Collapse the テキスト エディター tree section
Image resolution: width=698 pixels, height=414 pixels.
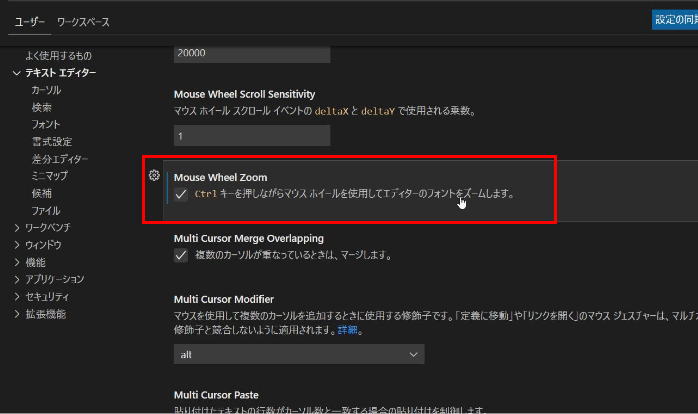tap(17, 73)
